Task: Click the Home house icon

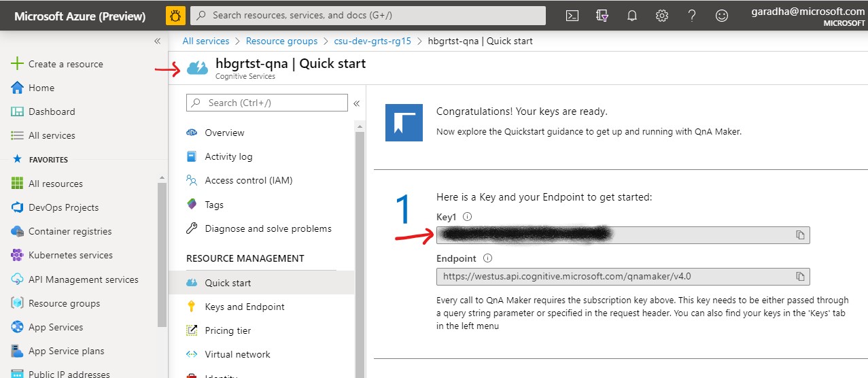Action: 18,88
